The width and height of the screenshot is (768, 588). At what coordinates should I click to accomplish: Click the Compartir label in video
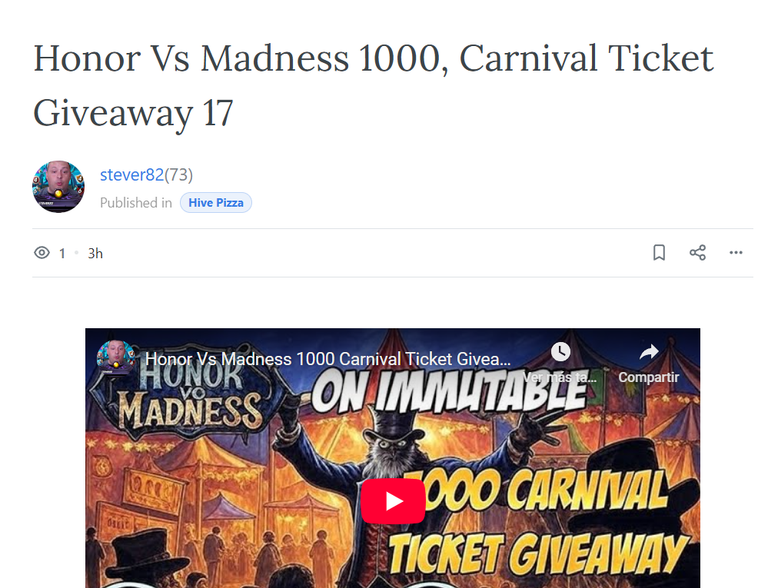click(648, 377)
